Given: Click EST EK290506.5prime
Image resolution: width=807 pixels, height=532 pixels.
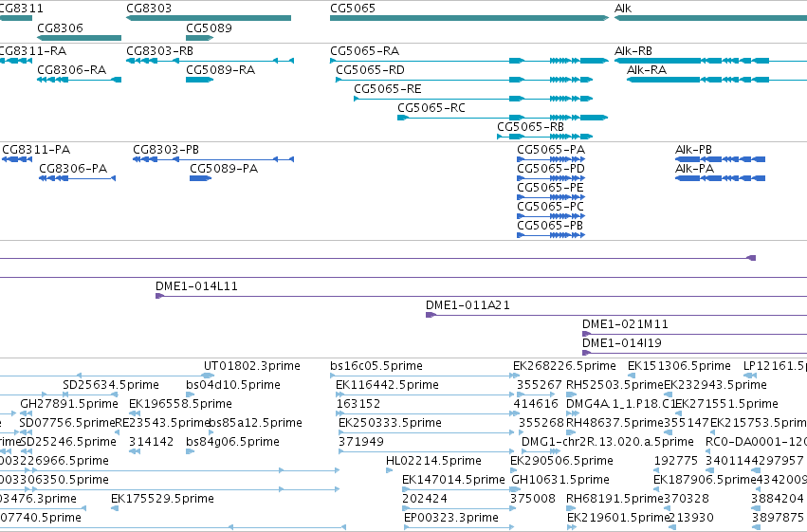Looking at the screenshot, I should [561, 461].
